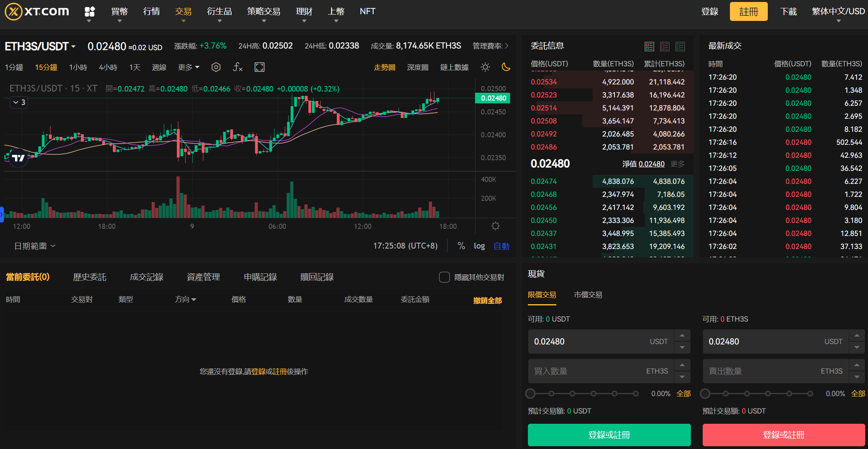
Task: Decrease sell quantity with down arrow
Action: 857,377
